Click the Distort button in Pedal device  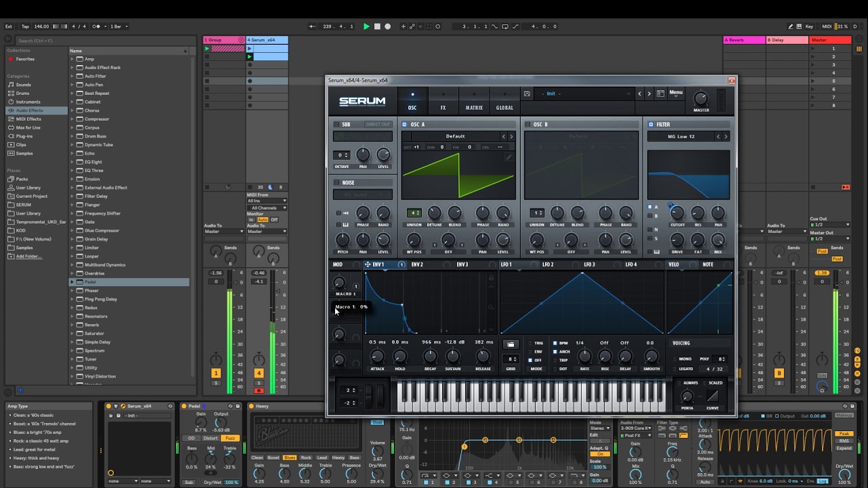pyautogui.click(x=210, y=438)
